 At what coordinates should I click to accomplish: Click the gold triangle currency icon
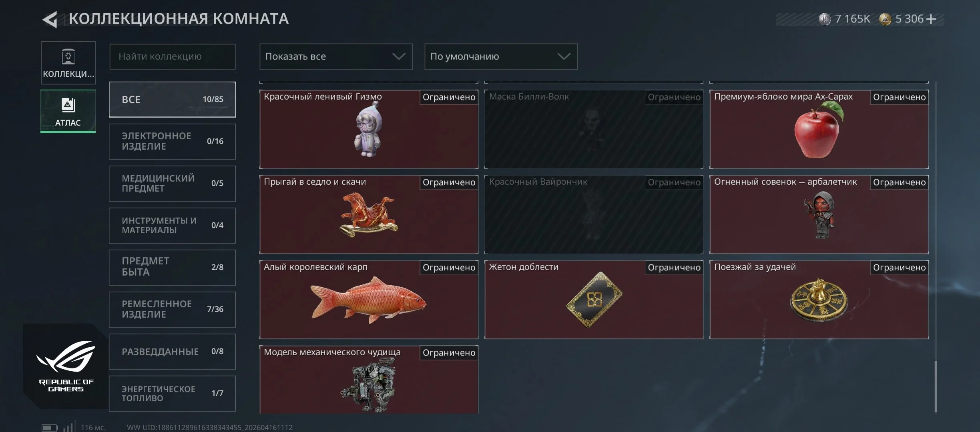[x=885, y=19]
